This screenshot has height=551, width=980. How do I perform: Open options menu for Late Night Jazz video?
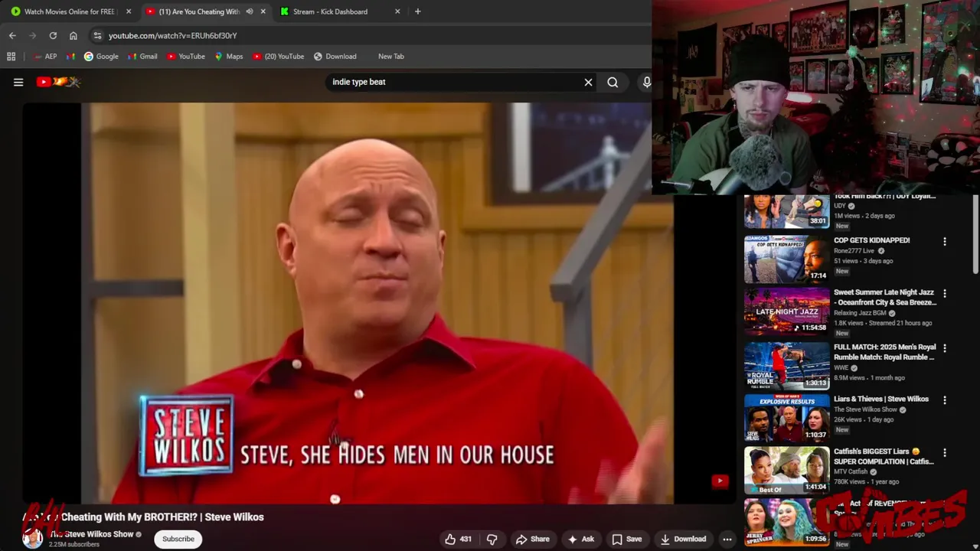coord(944,293)
